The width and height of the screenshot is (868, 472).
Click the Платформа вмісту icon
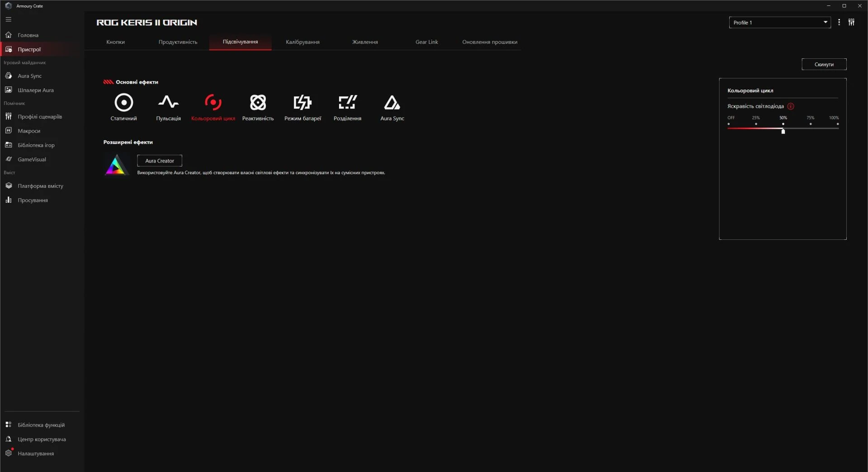coord(9,186)
